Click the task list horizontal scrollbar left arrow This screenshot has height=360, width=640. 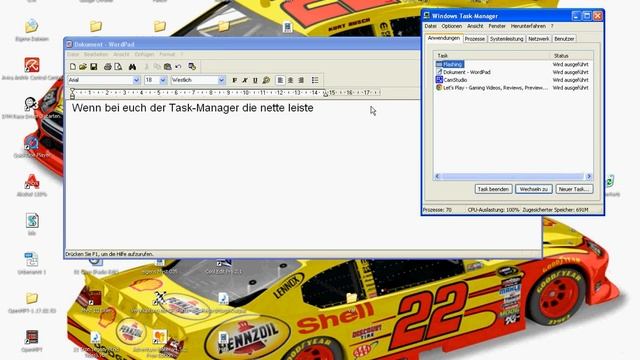438,176
